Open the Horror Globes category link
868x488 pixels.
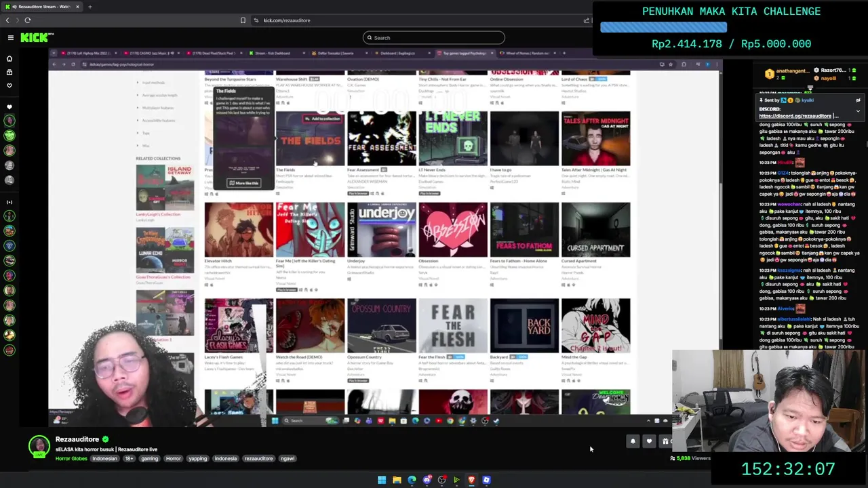point(71,459)
